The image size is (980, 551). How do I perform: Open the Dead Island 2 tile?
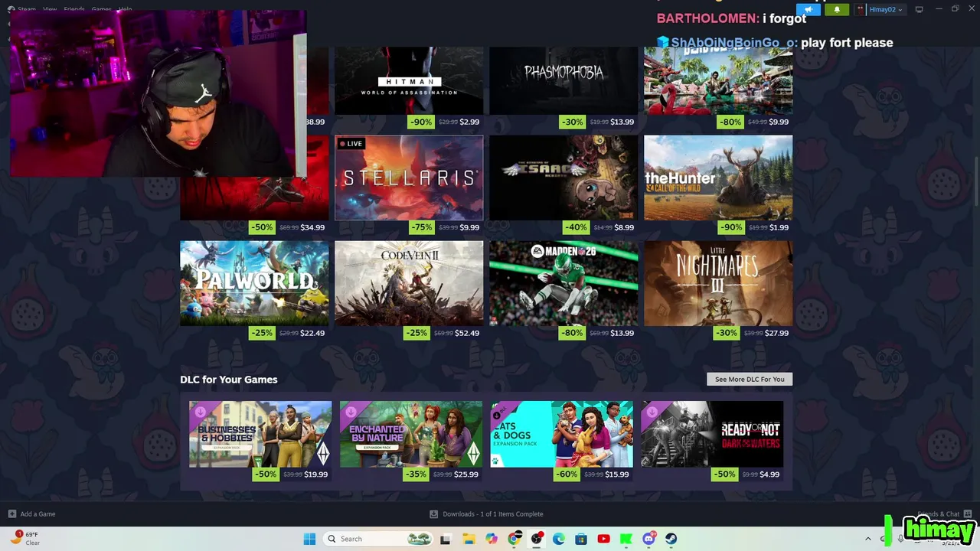718,80
